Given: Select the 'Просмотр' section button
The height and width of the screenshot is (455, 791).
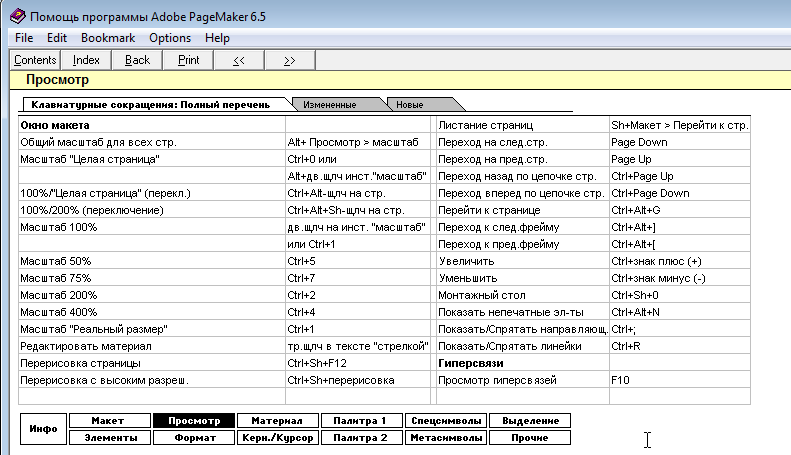Looking at the screenshot, I should pos(194,421).
